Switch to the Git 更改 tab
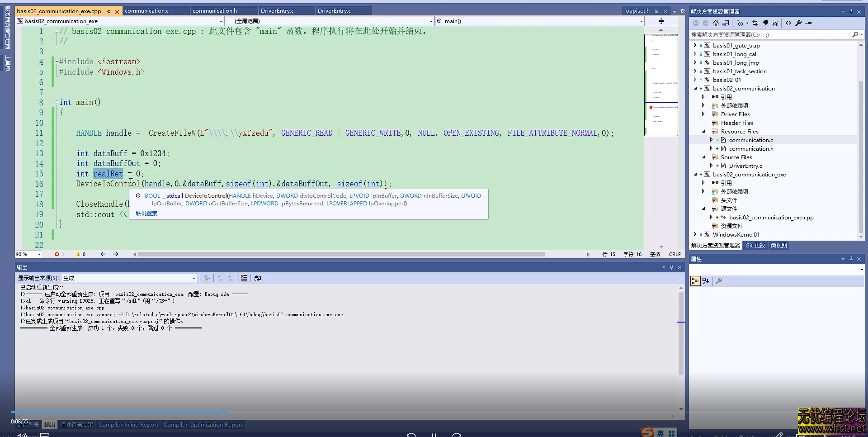The height and width of the screenshot is (437, 868). (755, 245)
